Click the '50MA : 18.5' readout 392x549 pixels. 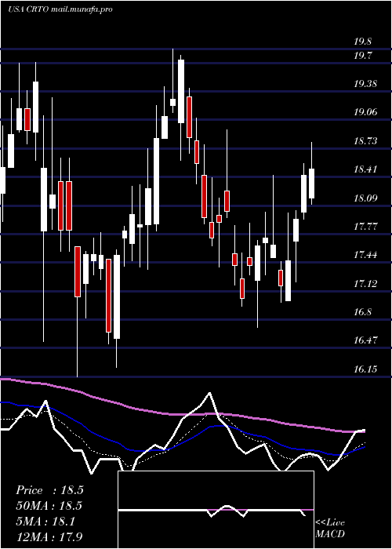coord(49,506)
